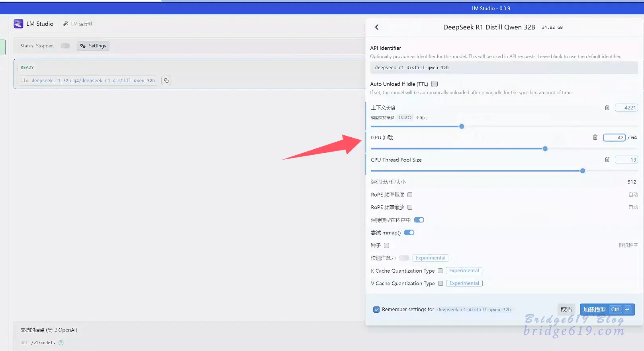Image resolution: width=644 pixels, height=351 pixels.
Task: Uncheck Remember settings for deepseek-r1-distill-qwen-32b
Action: pyautogui.click(x=376, y=310)
